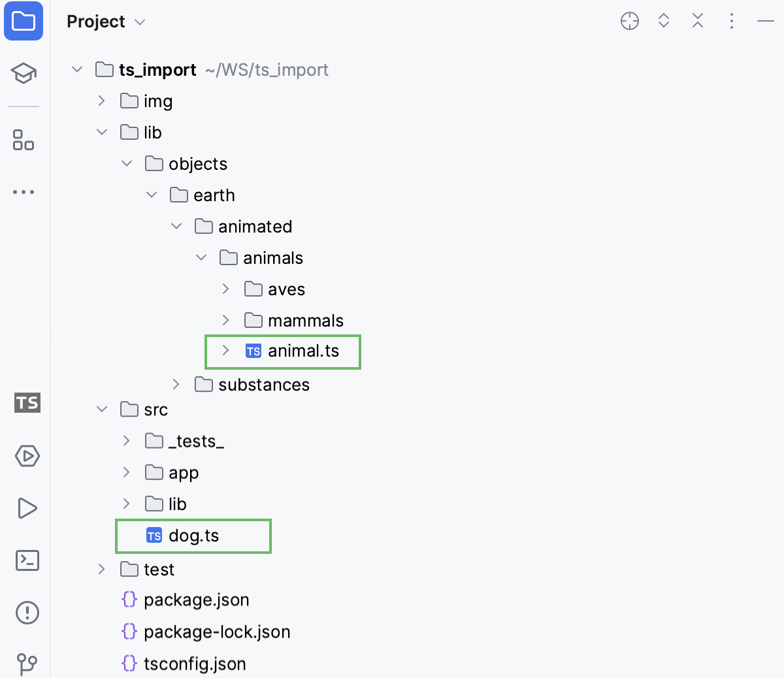Click Collapse All in the toolbar
Screen dimensions: 784x678
(x=698, y=21)
